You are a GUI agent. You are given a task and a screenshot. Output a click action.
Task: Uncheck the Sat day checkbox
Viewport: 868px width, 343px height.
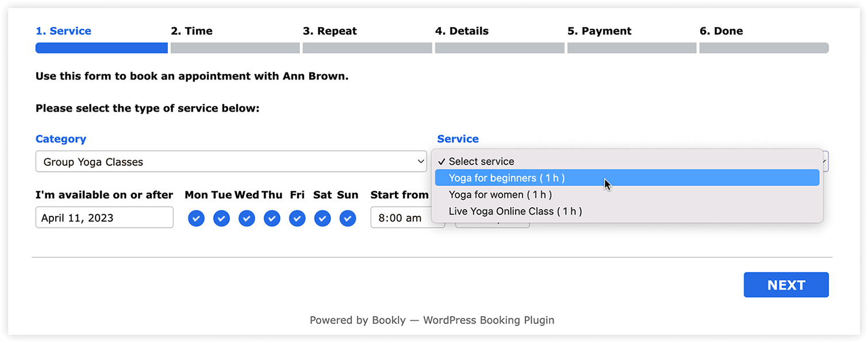click(322, 219)
